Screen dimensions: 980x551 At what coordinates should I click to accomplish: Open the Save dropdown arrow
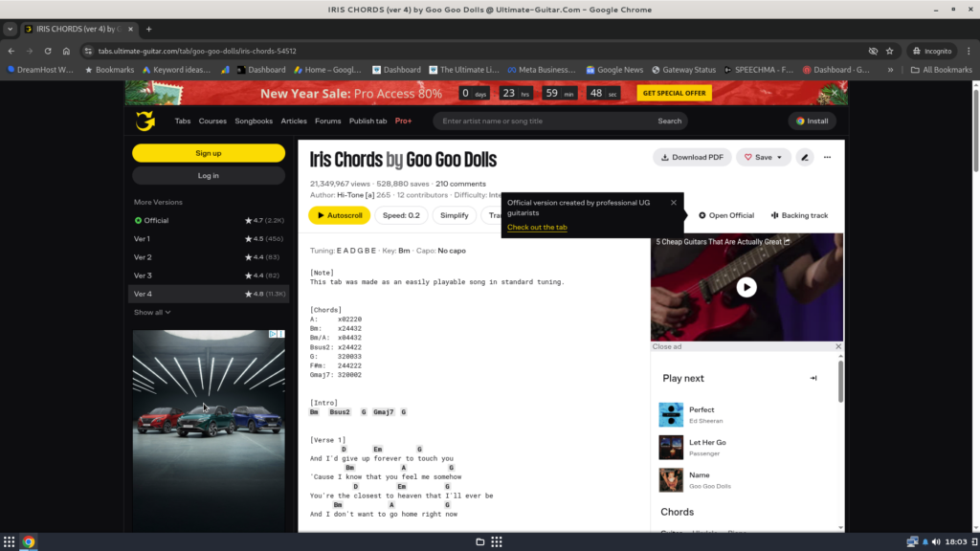[x=779, y=157]
